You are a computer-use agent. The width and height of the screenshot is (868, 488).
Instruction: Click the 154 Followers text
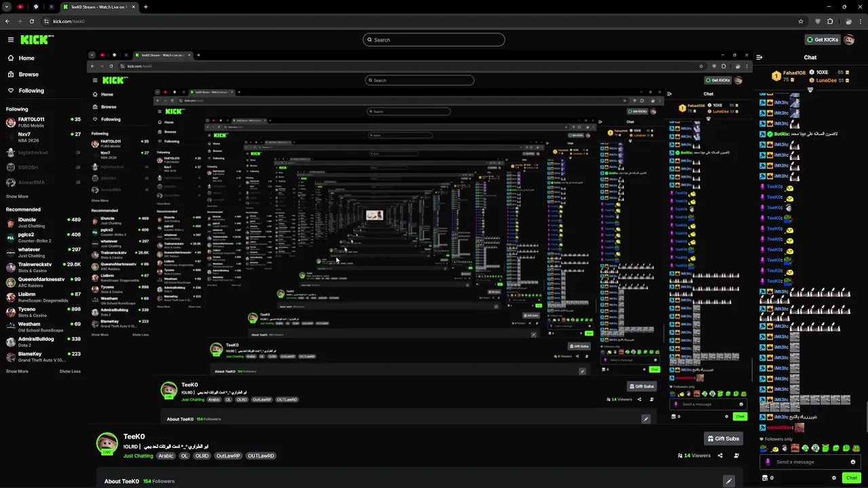pyautogui.click(x=158, y=481)
